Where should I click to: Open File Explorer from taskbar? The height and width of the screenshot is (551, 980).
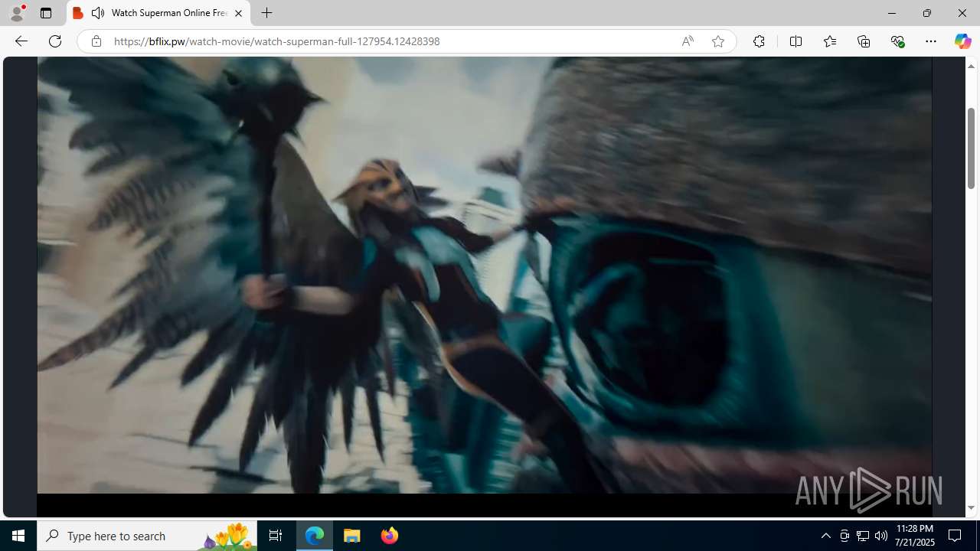(x=352, y=536)
